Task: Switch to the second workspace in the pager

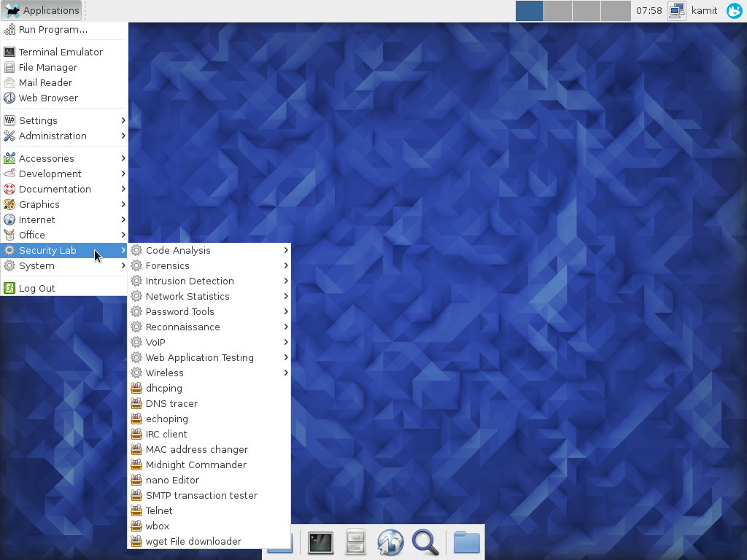Action: pos(558,10)
